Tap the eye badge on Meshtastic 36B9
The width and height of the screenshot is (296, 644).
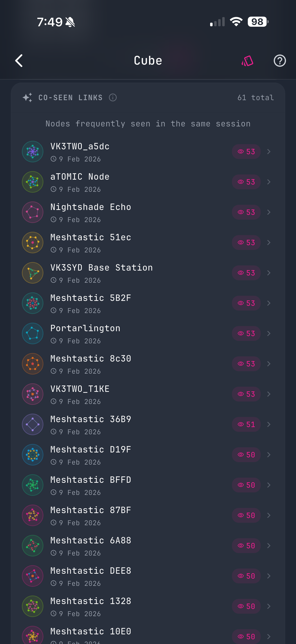click(x=246, y=424)
